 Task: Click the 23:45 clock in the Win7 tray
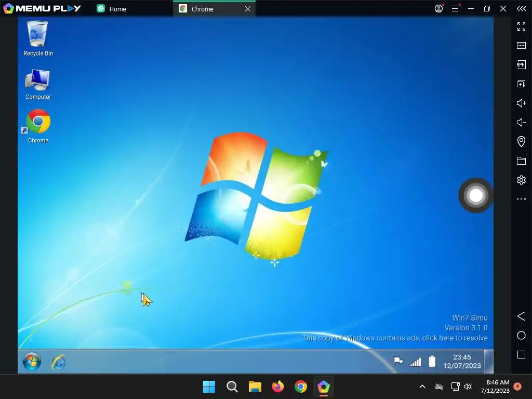click(x=462, y=362)
